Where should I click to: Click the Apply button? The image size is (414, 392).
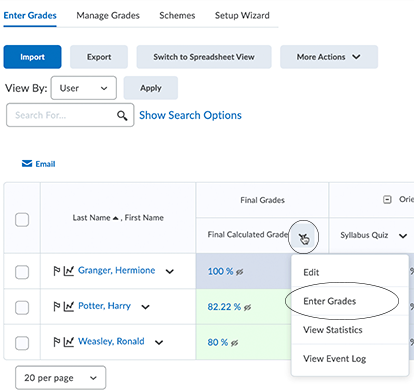tap(151, 88)
